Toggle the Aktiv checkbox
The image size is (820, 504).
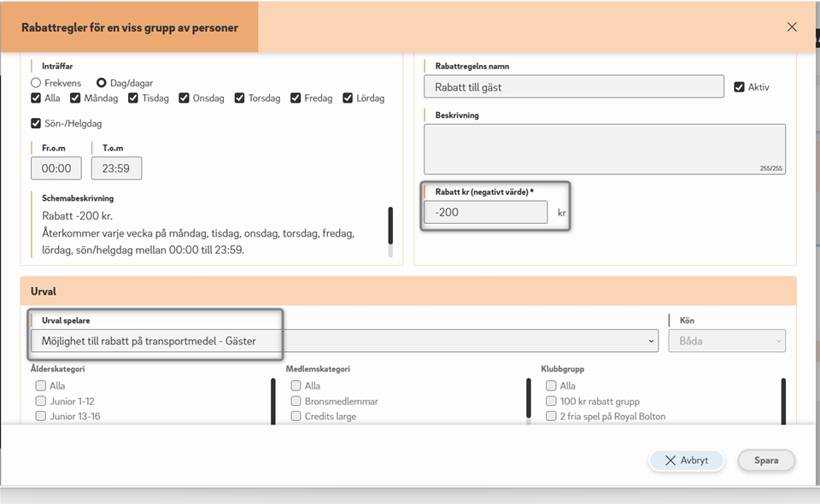pos(739,87)
